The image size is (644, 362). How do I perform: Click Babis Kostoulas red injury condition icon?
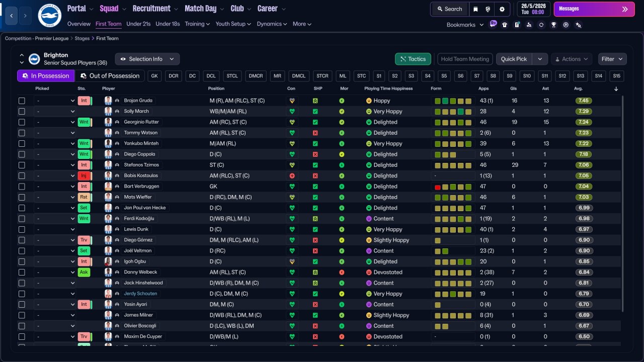[x=292, y=176]
